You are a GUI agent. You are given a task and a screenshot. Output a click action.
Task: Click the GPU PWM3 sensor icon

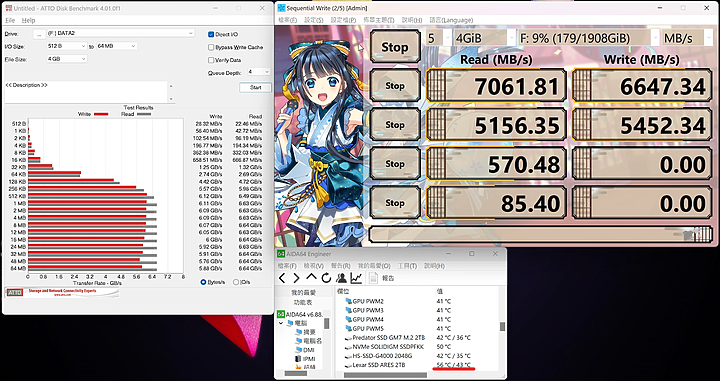(x=348, y=311)
